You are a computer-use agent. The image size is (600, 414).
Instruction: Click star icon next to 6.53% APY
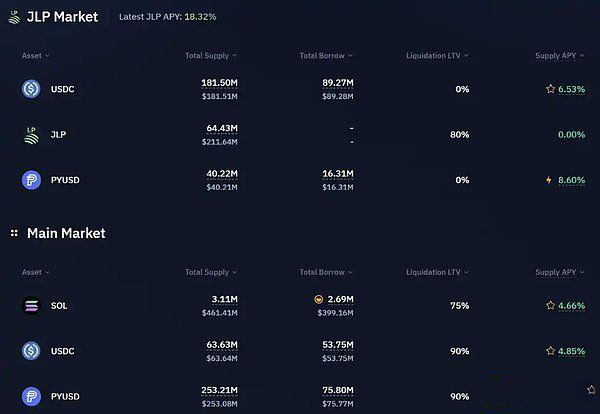550,89
